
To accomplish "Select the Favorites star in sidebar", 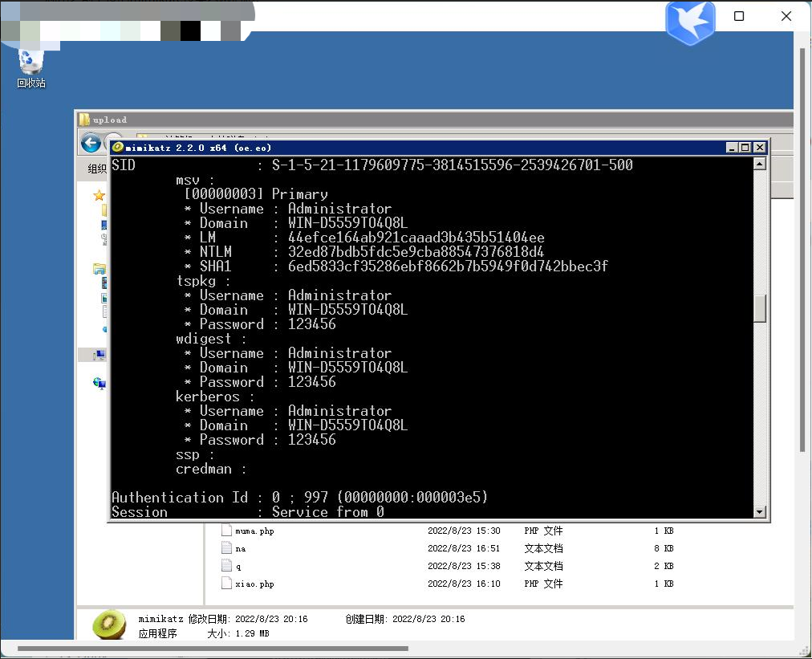I will 99,195.
